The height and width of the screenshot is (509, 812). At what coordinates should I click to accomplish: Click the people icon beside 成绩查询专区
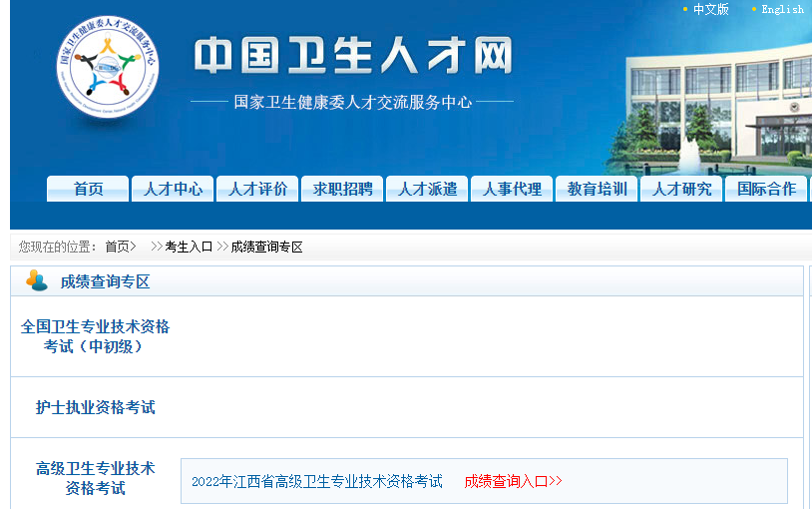click(x=37, y=281)
